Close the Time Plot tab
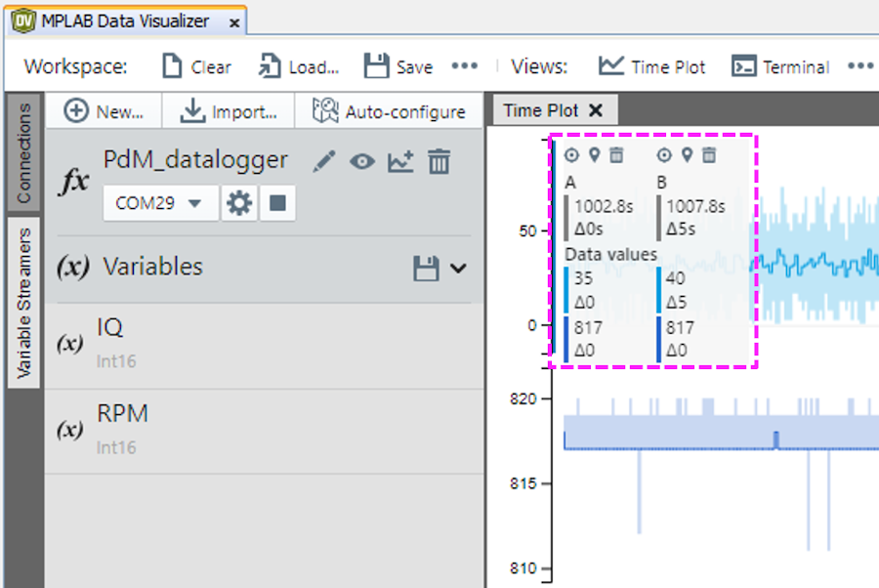 click(596, 110)
